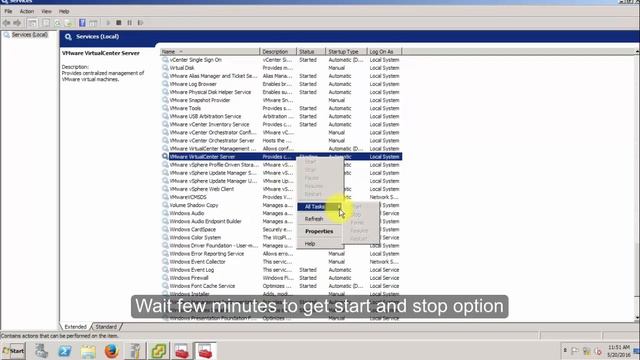This screenshot has height=360, width=640.
Task: Sort by the Log On As column header
Action: (384, 52)
